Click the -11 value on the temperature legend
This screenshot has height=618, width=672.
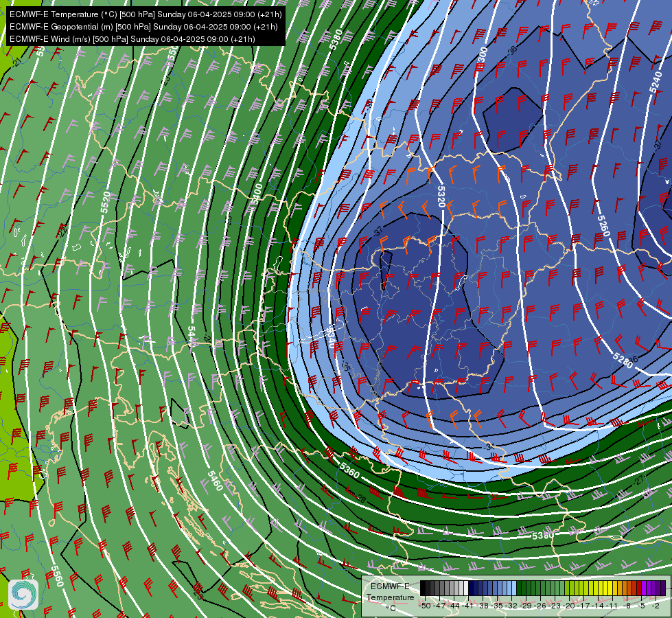612,606
